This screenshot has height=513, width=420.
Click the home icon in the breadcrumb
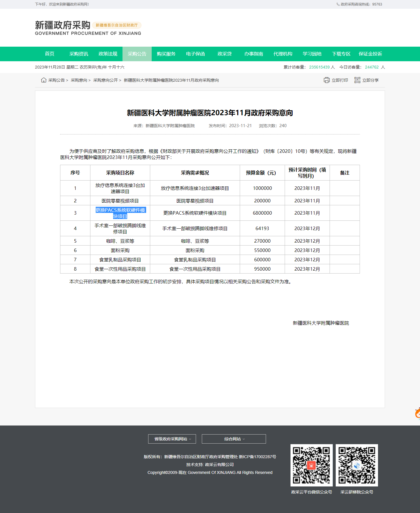[x=44, y=80]
